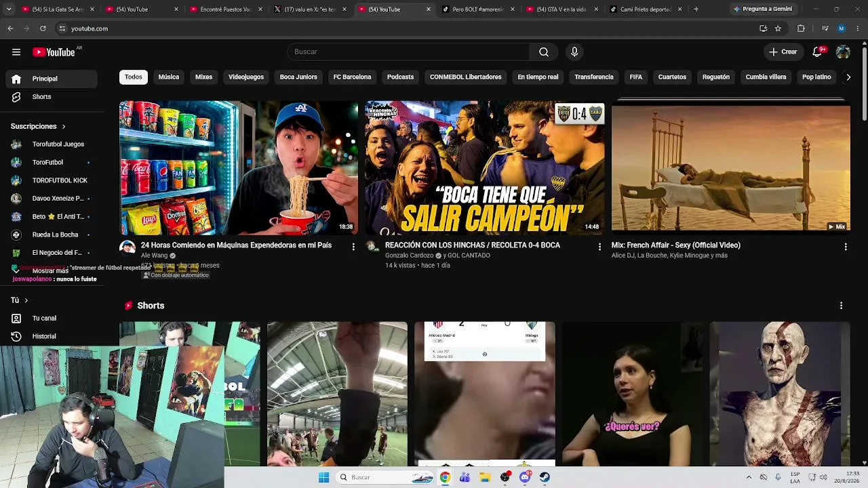The width and height of the screenshot is (868, 488).
Task: Open YouTube notifications bell
Action: 818,52
